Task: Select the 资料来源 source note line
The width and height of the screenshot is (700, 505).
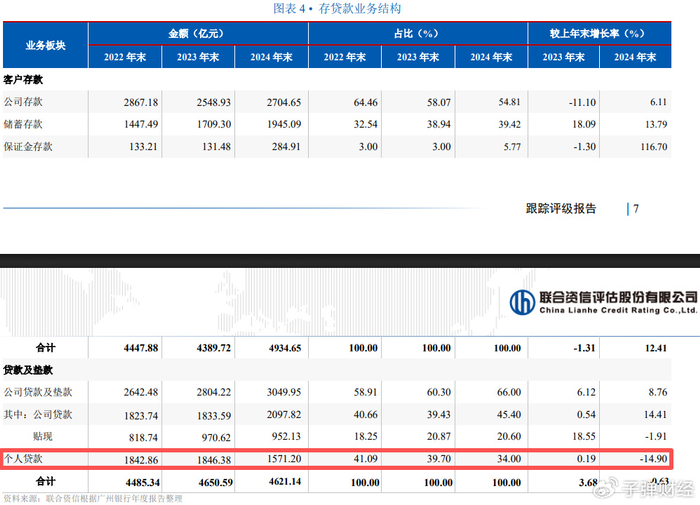Action: [93, 498]
